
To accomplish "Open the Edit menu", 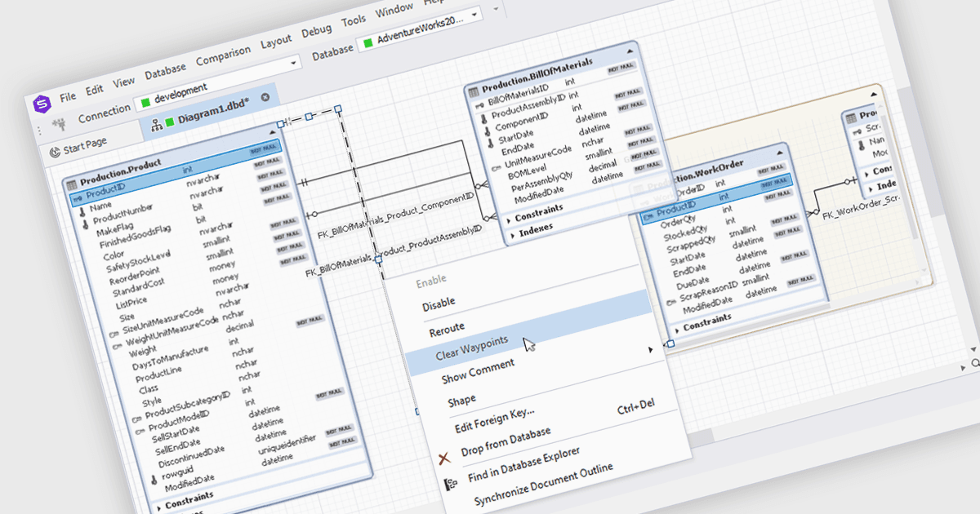I will pos(95,88).
